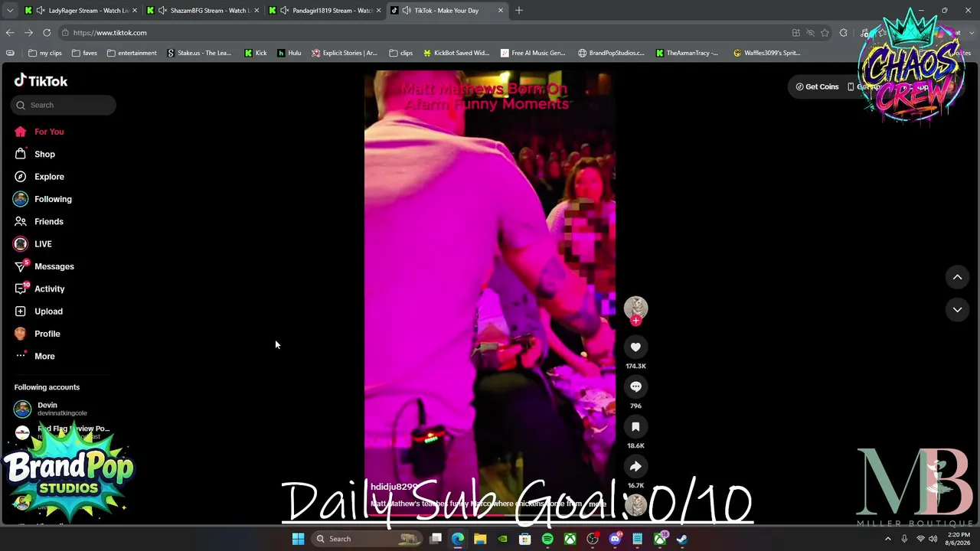Open the volume control in system tray
The width and height of the screenshot is (980, 551).
[x=933, y=539]
